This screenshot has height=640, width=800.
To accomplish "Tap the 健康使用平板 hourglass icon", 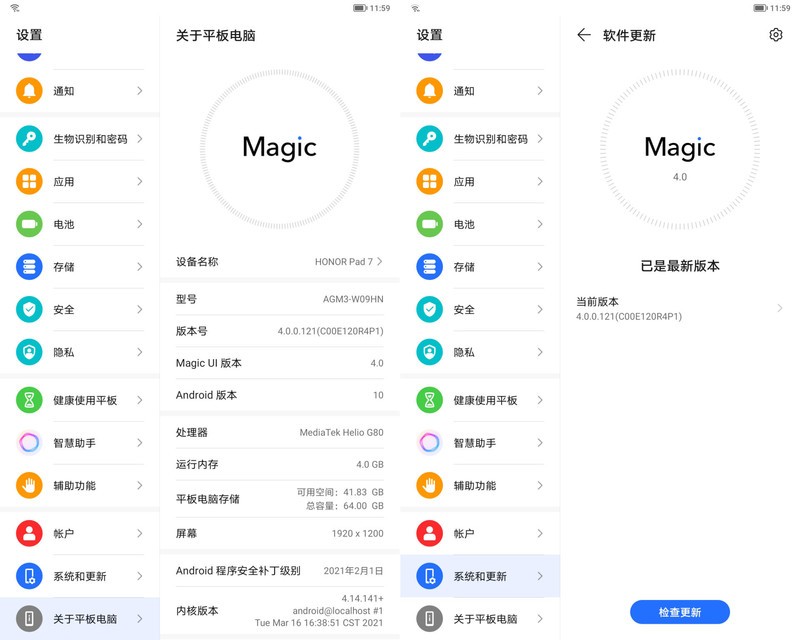I will [28, 400].
